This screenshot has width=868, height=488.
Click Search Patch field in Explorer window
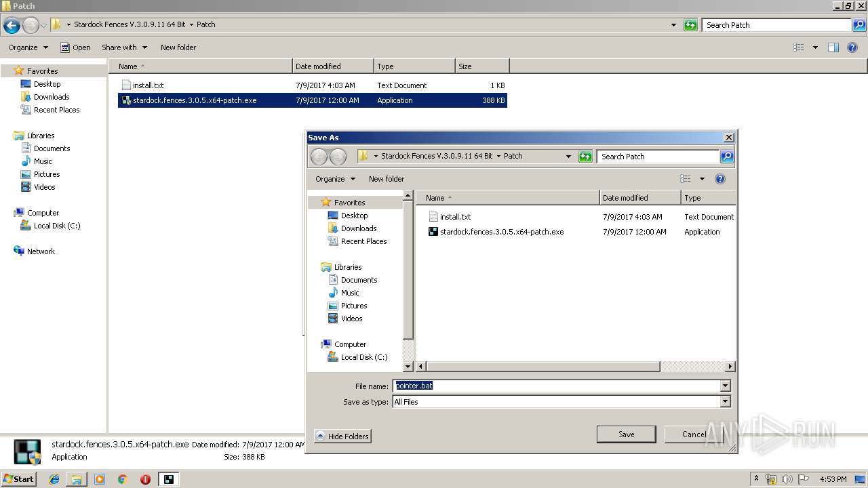[x=776, y=25]
